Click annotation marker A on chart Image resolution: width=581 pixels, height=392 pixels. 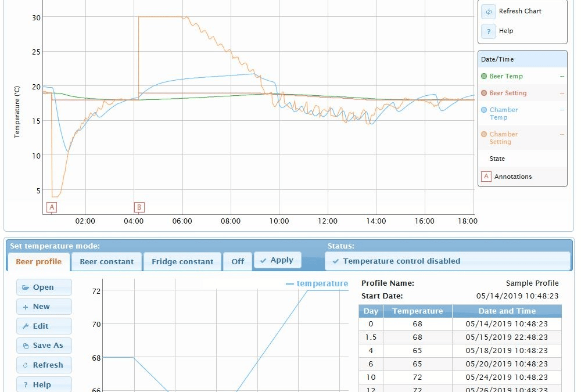(52, 207)
